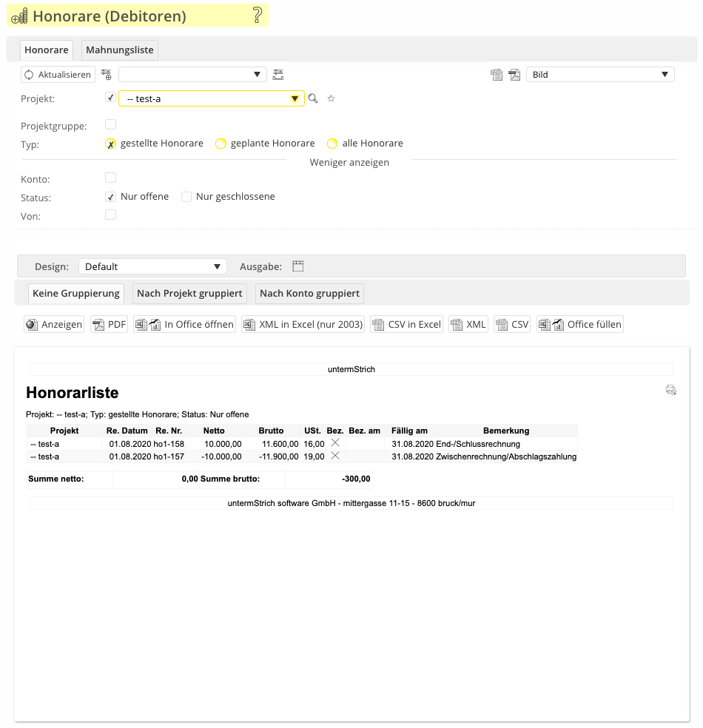The width and height of the screenshot is (703, 728).
Task: Click the project search magnifier icon
Action: click(x=313, y=98)
